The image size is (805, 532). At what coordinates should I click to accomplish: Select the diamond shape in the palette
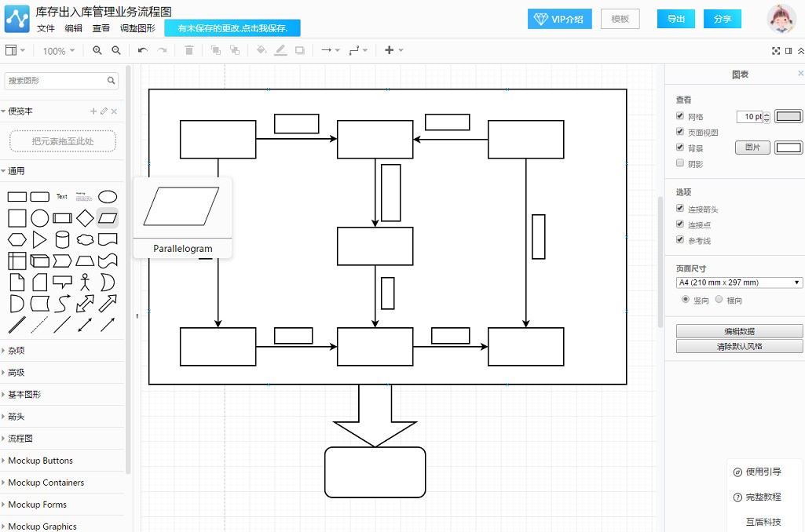85,218
